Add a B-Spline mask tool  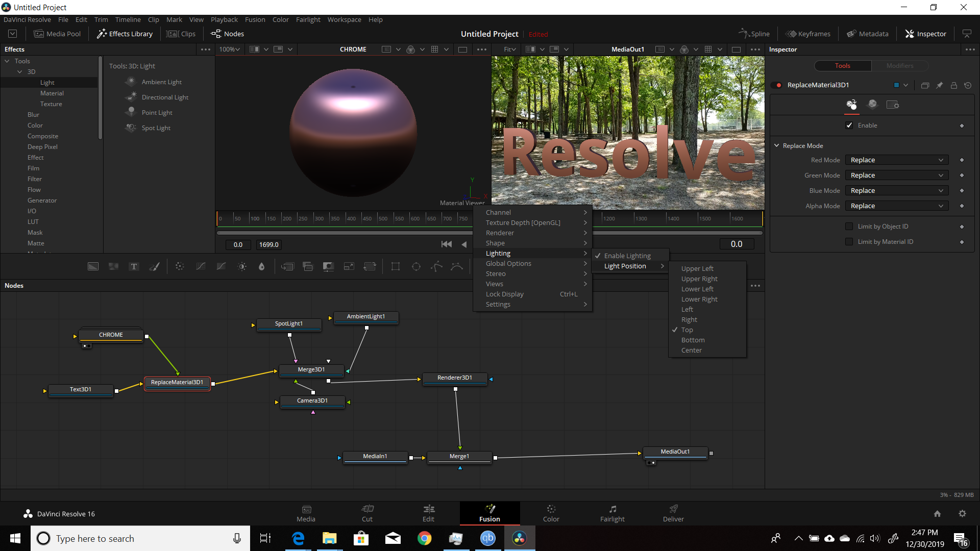pos(457,266)
